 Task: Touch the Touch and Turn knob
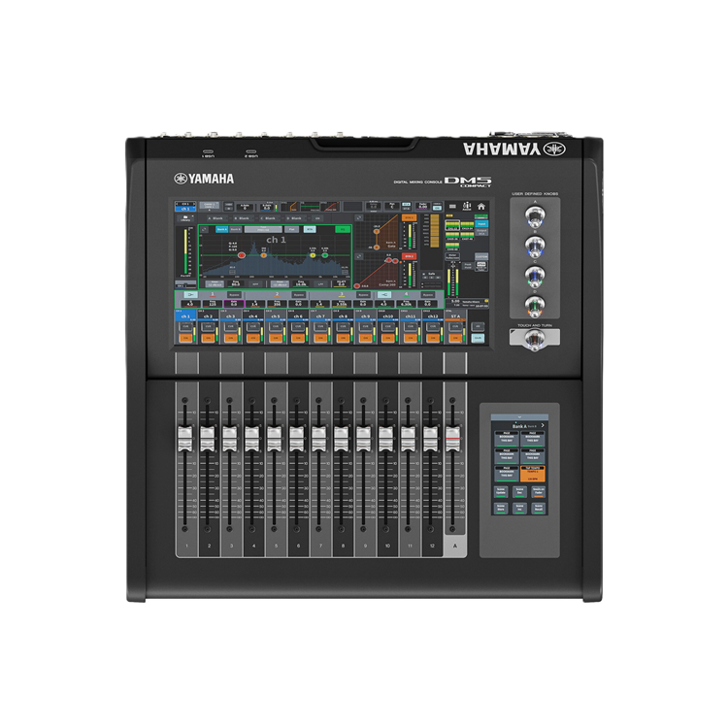pyautogui.click(x=535, y=339)
